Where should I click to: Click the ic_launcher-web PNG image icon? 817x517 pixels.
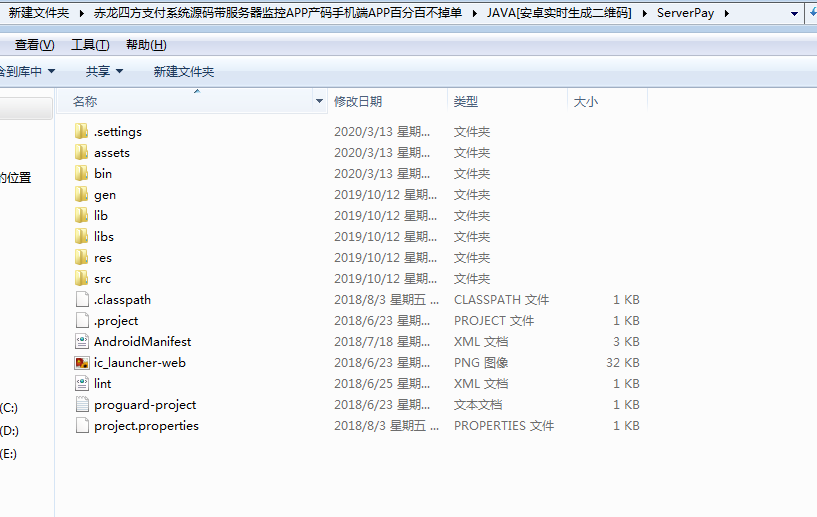[82, 362]
